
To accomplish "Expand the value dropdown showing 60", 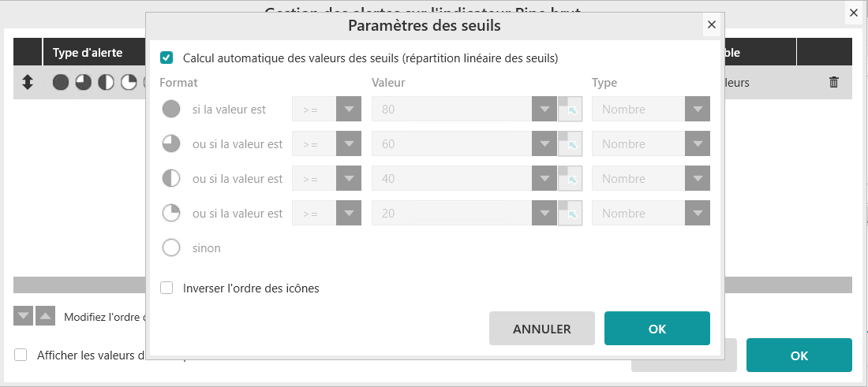I will click(x=544, y=144).
